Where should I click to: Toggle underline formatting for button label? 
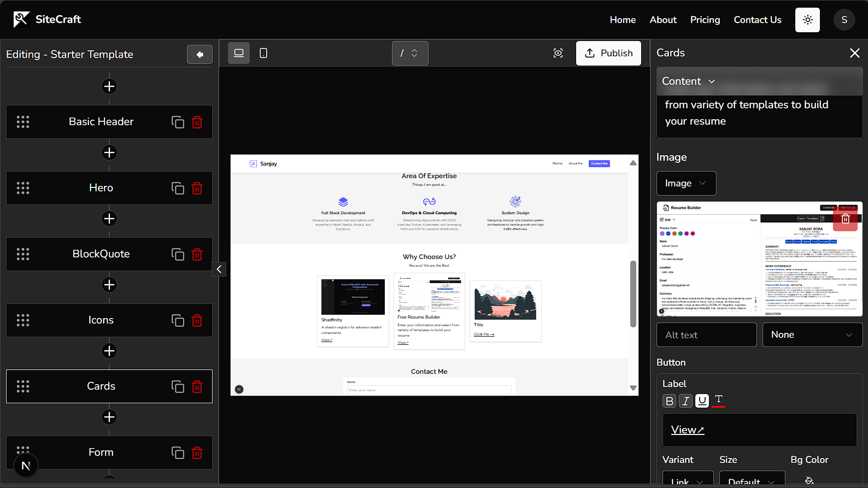[x=702, y=401]
